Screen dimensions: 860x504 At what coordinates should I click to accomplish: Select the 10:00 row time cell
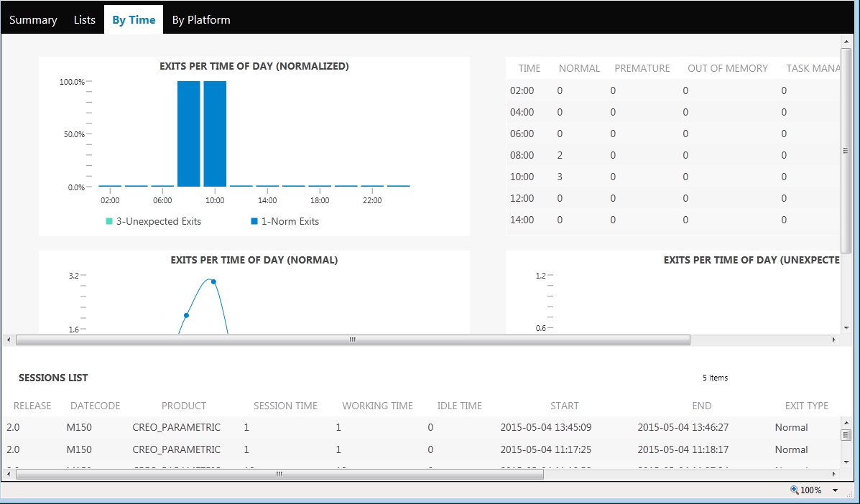coord(522,177)
